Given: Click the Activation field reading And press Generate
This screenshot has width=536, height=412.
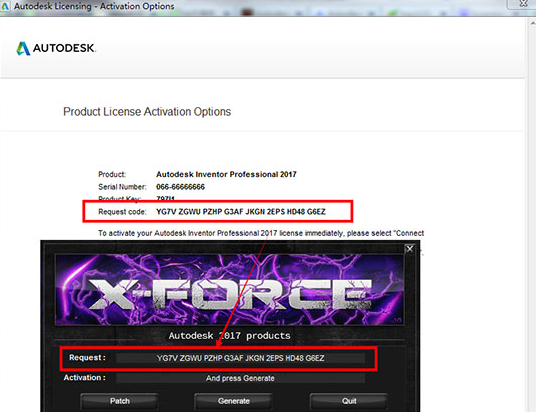Looking at the screenshot, I should click(240, 378).
